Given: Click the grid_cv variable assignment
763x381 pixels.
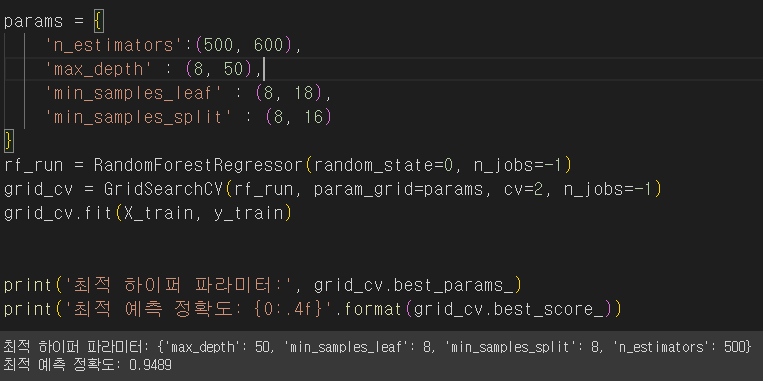Looking at the screenshot, I should 38,189.
